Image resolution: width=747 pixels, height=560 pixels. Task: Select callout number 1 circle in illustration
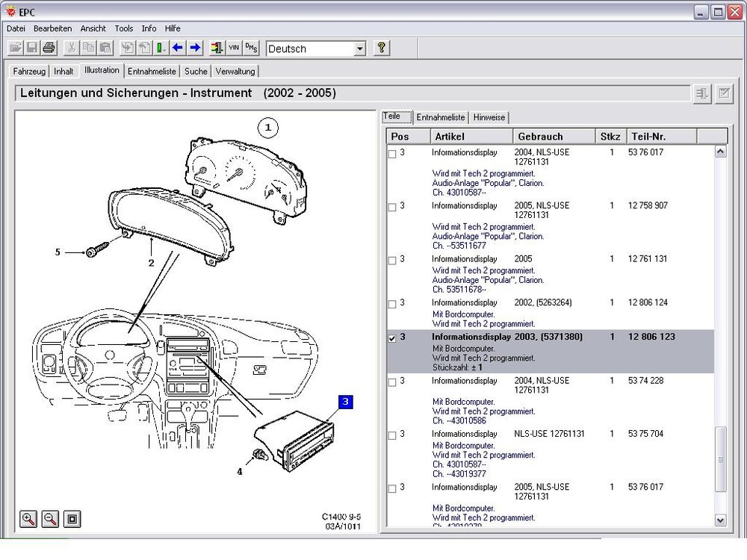click(267, 128)
